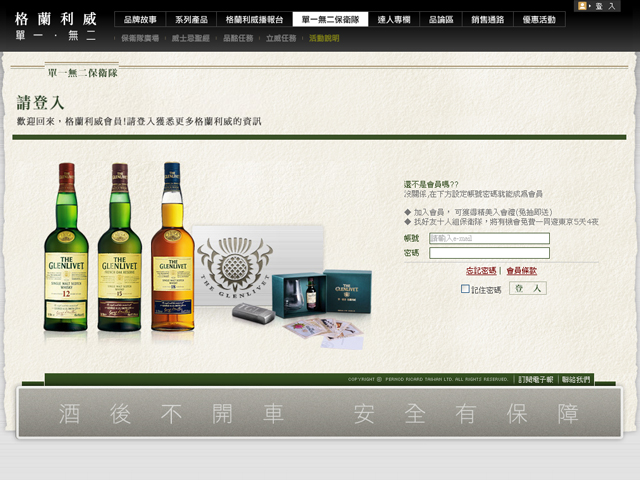The height and width of the screenshot is (480, 640).
Task: Select the 單一無二保衛隊 tab
Action: [330, 19]
